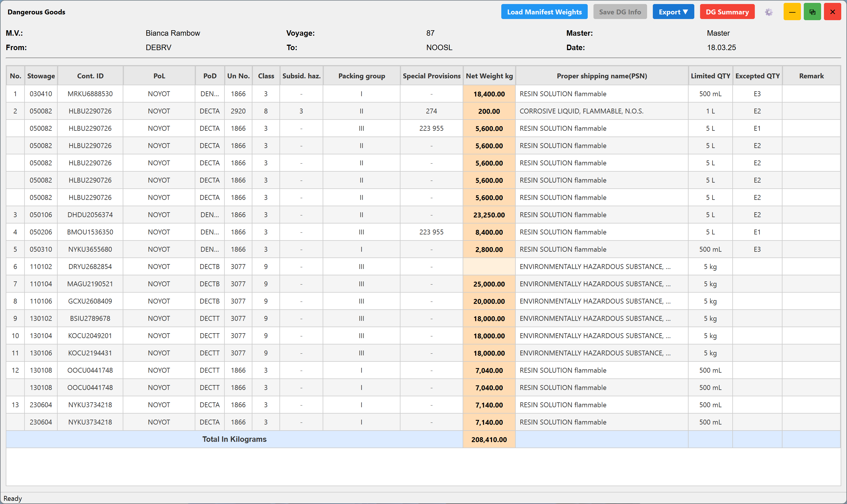Close window with the red X button

pyautogui.click(x=832, y=12)
